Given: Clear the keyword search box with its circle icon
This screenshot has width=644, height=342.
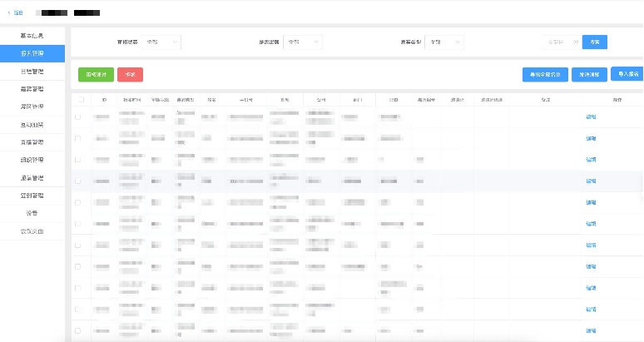Looking at the screenshot, I should coord(574,41).
